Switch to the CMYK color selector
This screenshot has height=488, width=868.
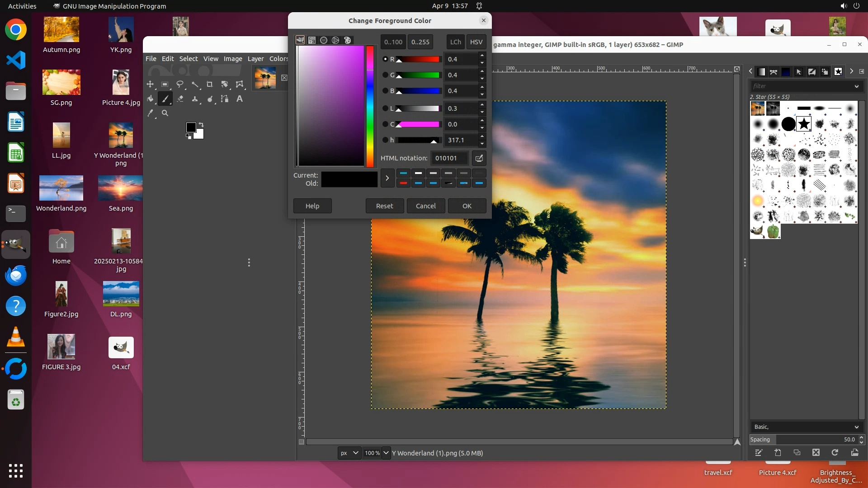tap(312, 40)
